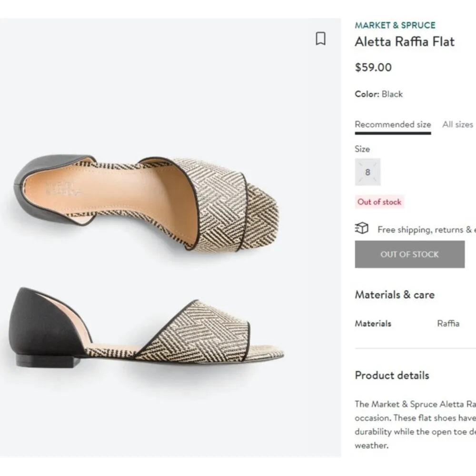Expand the Materials & care section
Screen dimensions: 476x476
pos(394,295)
